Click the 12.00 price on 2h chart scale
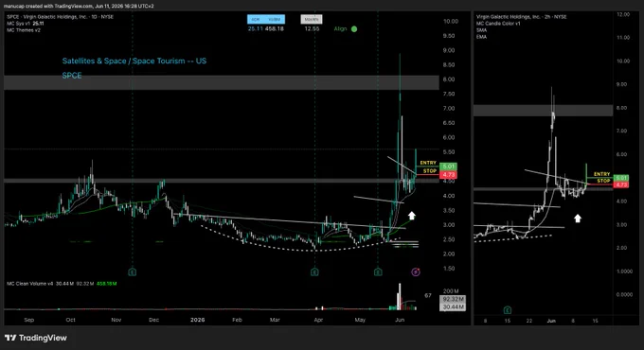The width and height of the screenshot is (644, 350). tap(623, 14)
